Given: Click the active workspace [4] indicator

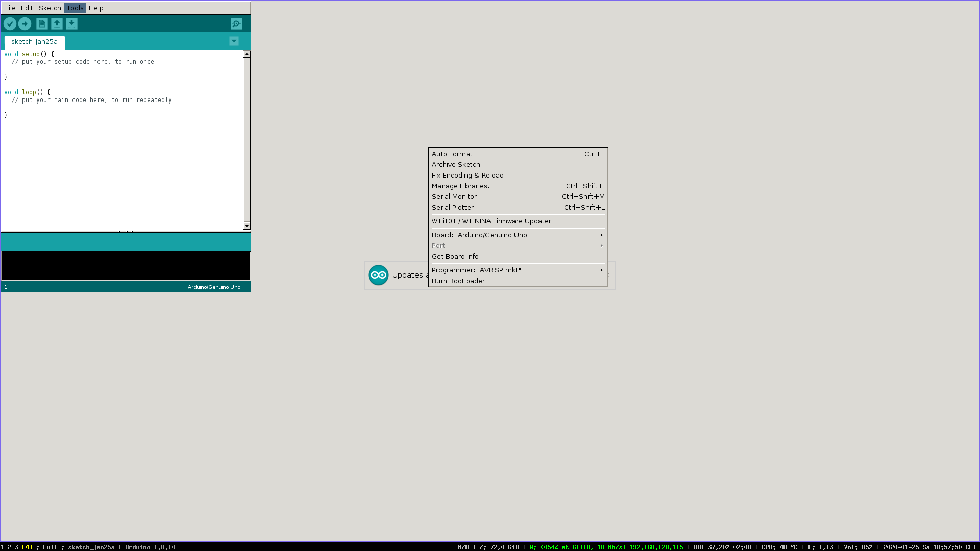Looking at the screenshot, I should point(27,547).
